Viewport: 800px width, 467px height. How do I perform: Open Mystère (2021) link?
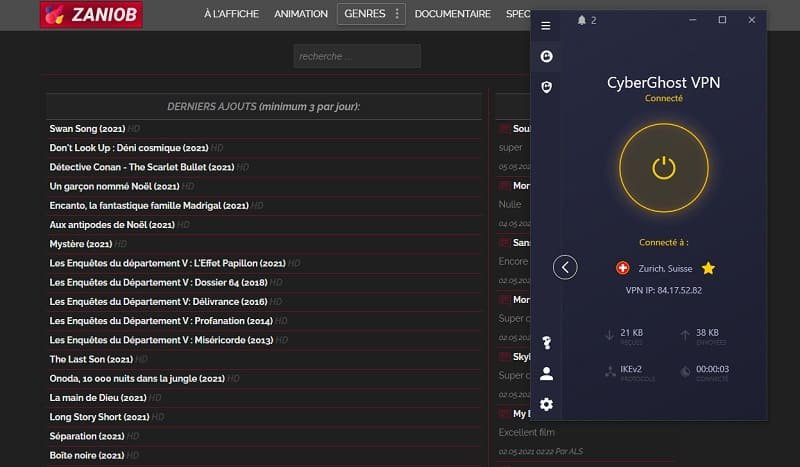tap(81, 244)
